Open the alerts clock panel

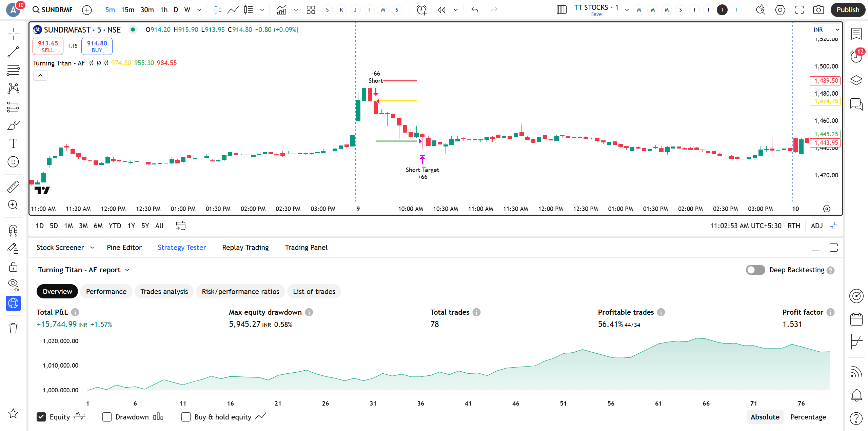[856, 56]
